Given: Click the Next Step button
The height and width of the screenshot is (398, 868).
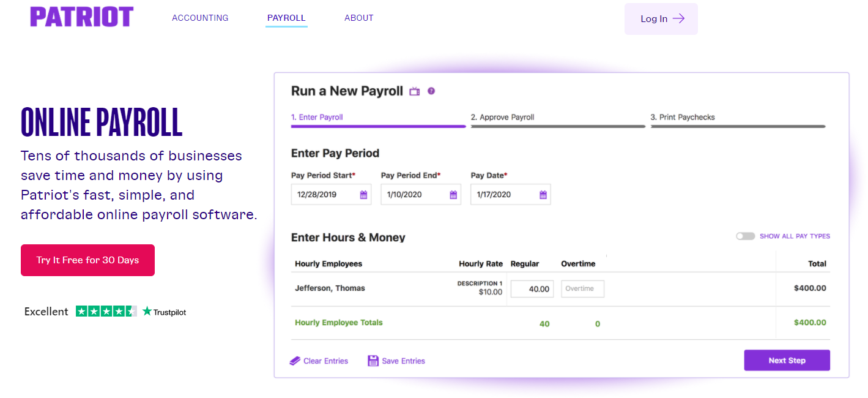Looking at the screenshot, I should tap(787, 360).
